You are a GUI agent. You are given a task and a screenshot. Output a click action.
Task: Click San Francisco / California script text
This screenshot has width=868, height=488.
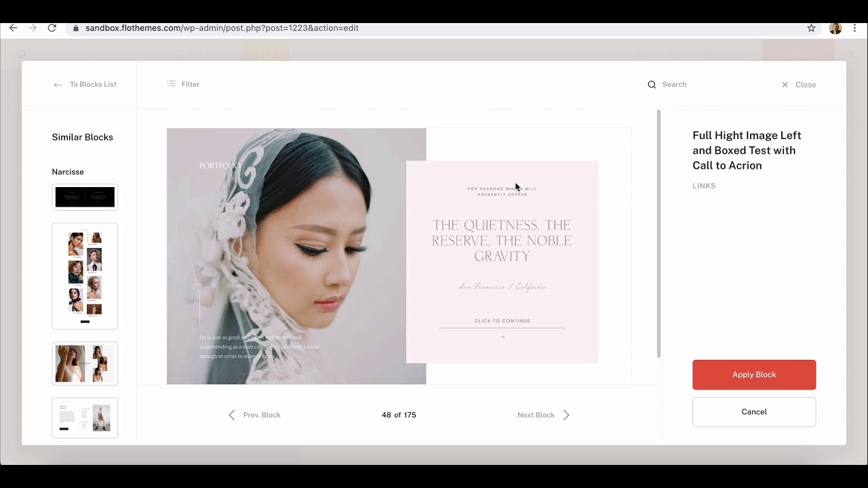coord(502,287)
